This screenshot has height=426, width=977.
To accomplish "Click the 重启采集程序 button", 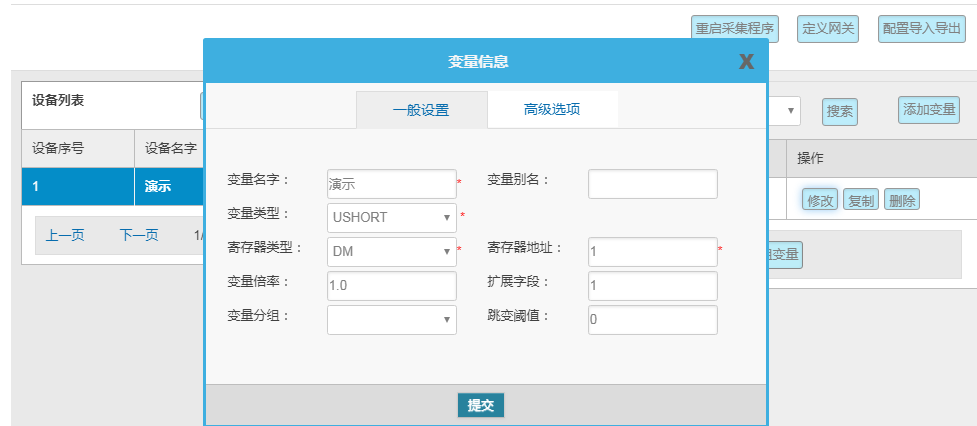I will click(735, 29).
